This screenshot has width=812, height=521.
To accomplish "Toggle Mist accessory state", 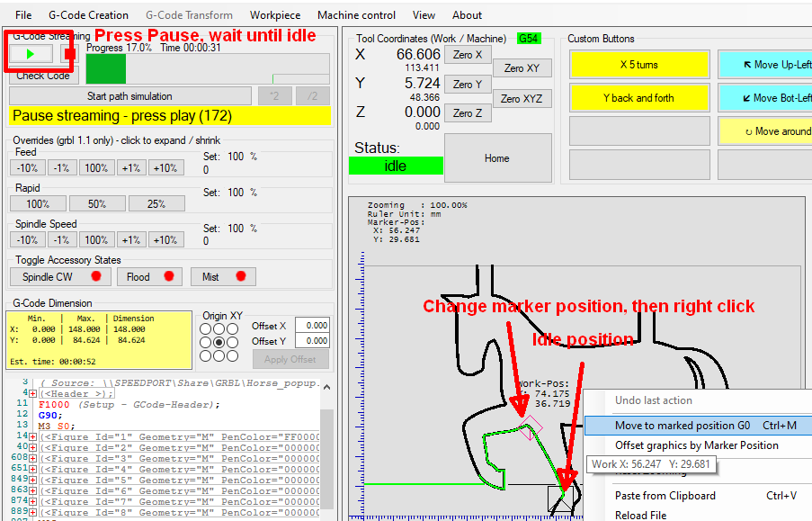I will (x=221, y=276).
